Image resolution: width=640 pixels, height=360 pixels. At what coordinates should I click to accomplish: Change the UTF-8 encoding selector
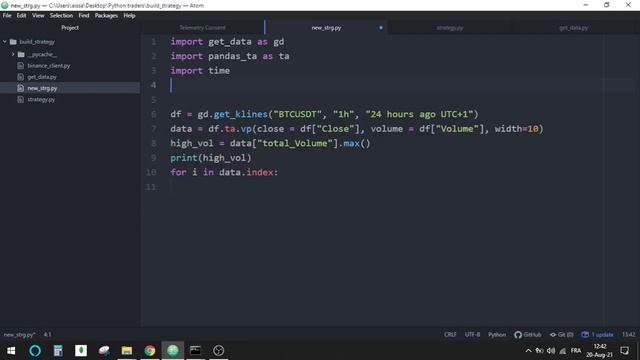[472, 335]
